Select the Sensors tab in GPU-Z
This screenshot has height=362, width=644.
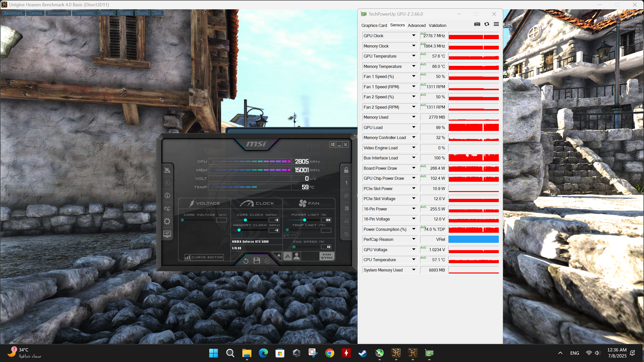click(397, 25)
